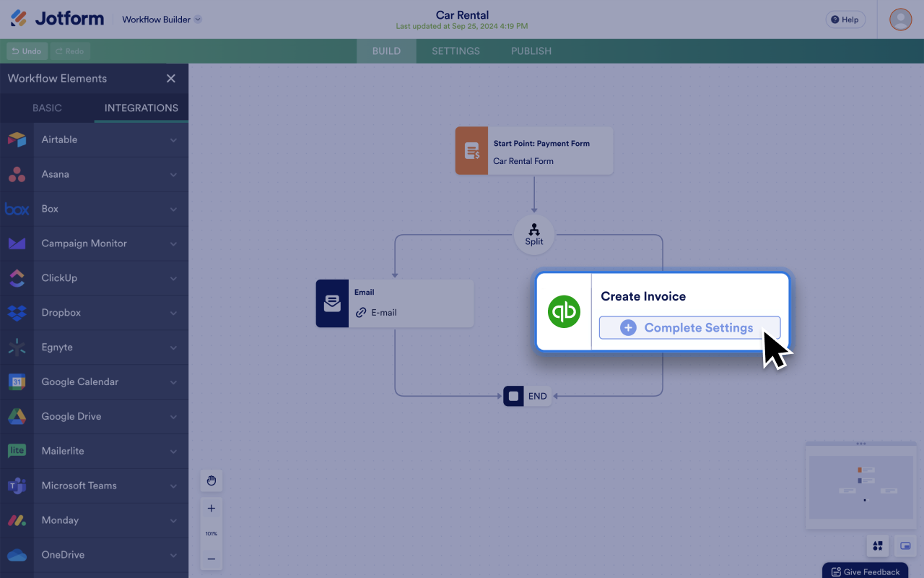The image size is (924, 578).
Task: Click Complete Settings button
Action: point(689,328)
